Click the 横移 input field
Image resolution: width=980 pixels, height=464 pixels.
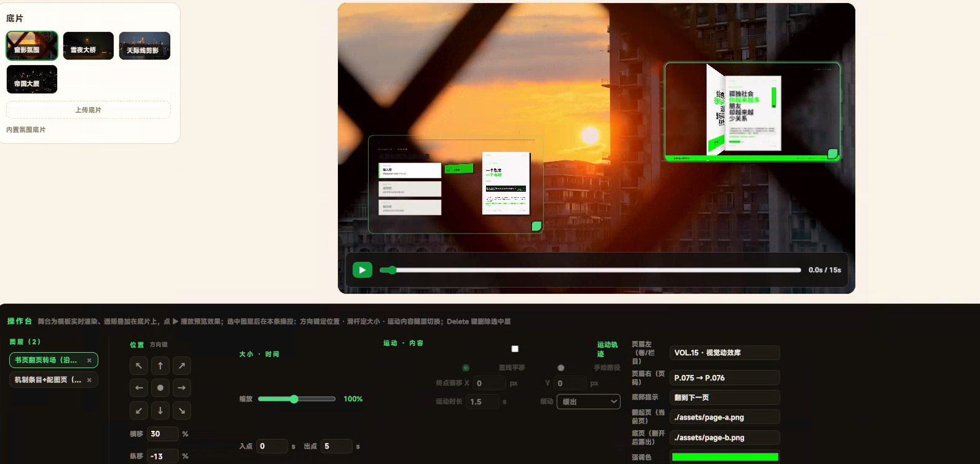click(x=163, y=434)
